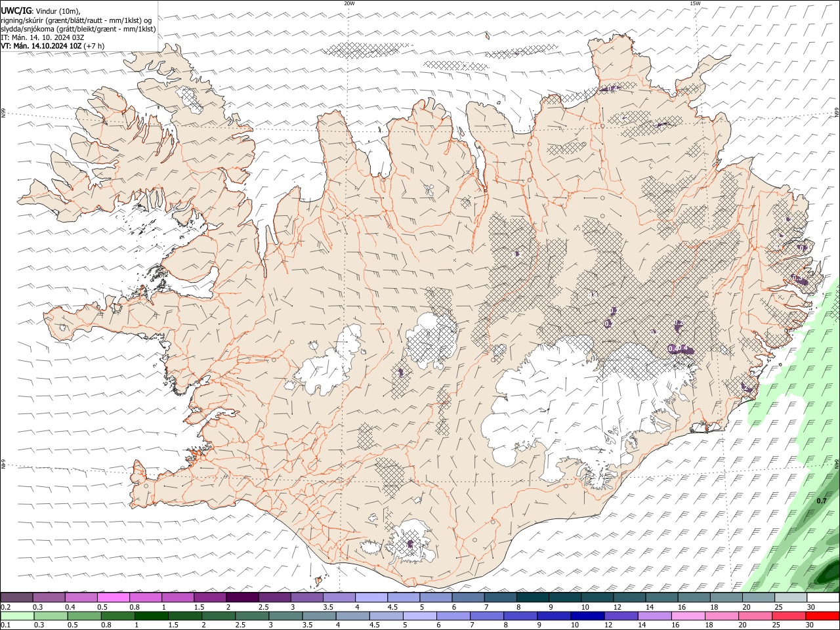Pick the darkest green 1 swatch in lower legend
The height and width of the screenshot is (630, 840).
pos(151,616)
